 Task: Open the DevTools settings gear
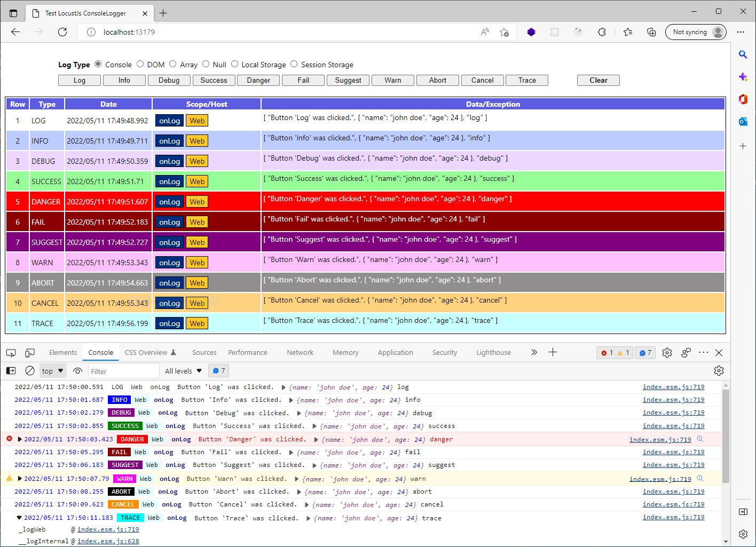[x=667, y=353]
